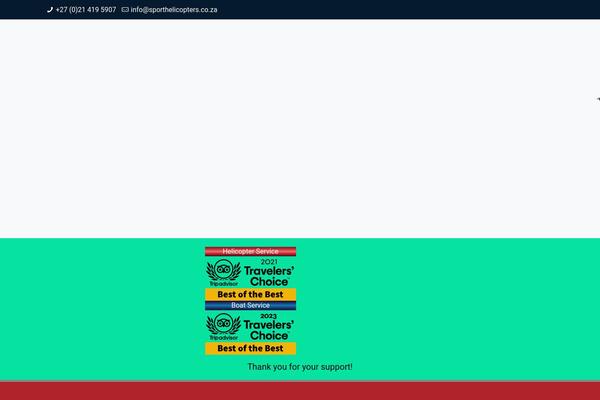Open the 2021 Helicopter Service Travelers' Choice badge
The image size is (600, 400).
pos(250,274)
